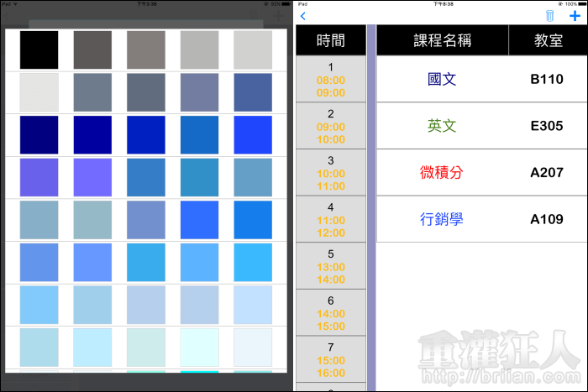Click the purple vertical divider bar
This screenshot has height=392, width=588.
click(x=370, y=210)
